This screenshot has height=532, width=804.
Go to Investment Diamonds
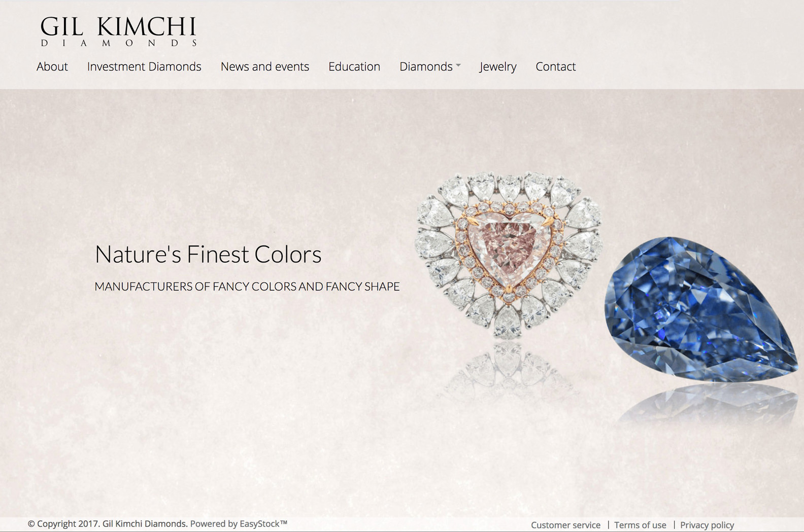(x=144, y=66)
